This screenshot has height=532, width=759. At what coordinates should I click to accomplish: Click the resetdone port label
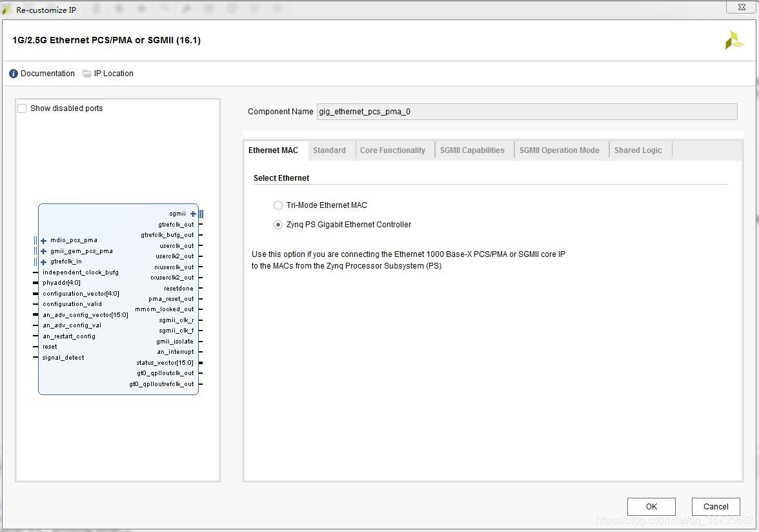coord(179,289)
